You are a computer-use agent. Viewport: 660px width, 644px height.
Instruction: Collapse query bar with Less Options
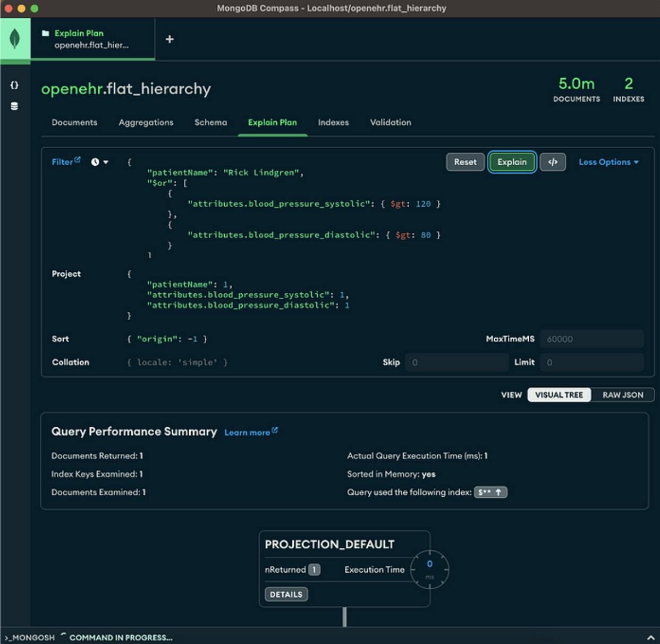(608, 162)
